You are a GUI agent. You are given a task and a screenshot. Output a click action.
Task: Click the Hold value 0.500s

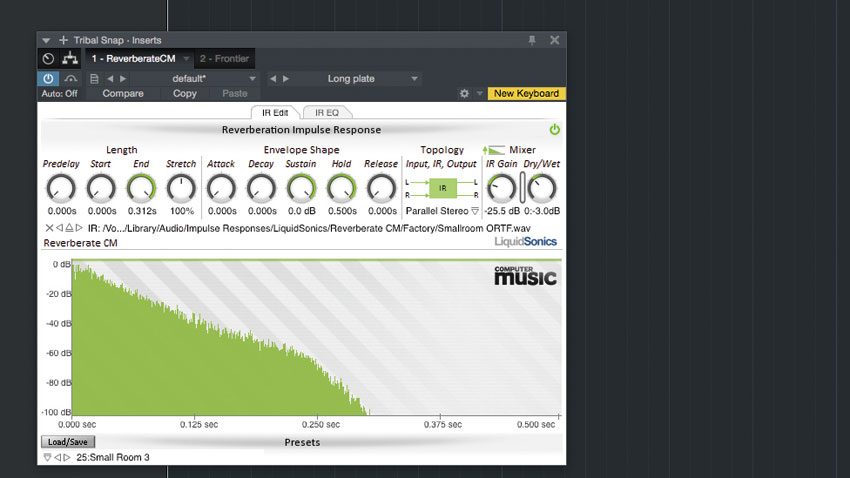(x=342, y=211)
